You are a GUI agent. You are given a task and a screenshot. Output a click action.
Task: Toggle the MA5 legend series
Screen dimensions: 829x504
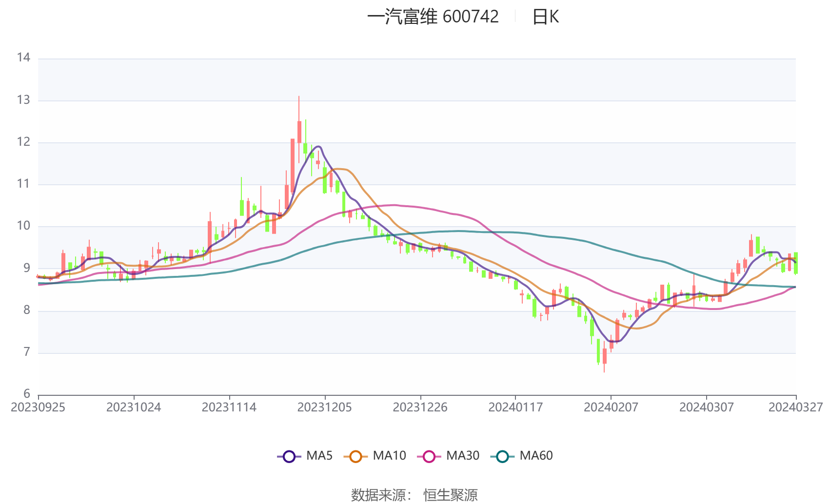[305, 456]
